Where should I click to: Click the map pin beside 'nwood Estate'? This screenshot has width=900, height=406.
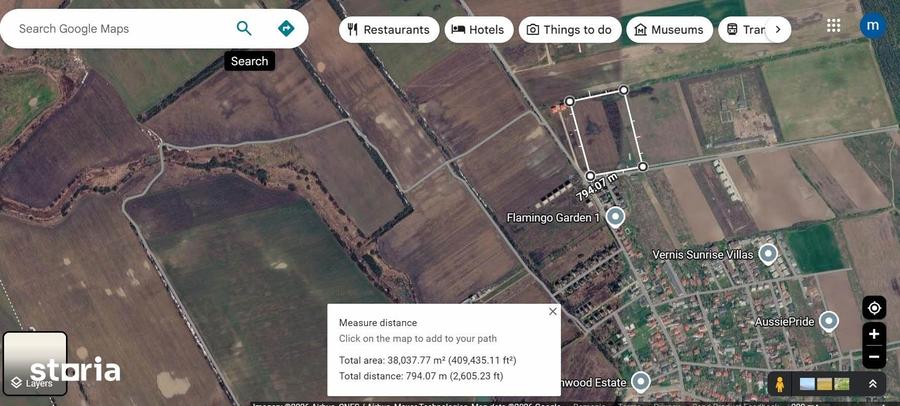click(x=640, y=382)
